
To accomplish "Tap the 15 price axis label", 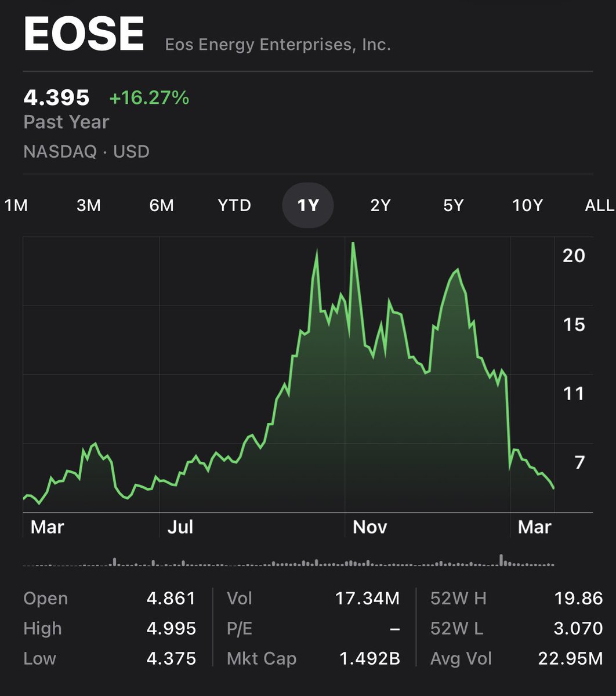I will point(574,324).
